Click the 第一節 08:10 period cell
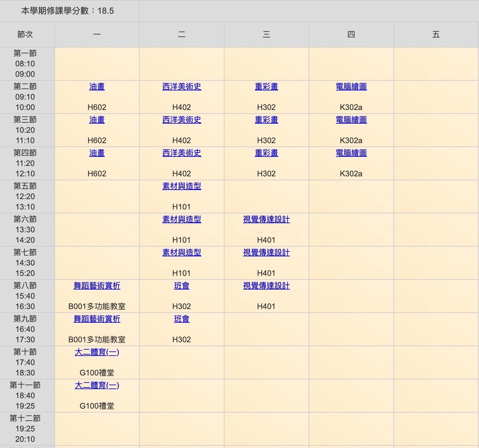 [x=27, y=64]
